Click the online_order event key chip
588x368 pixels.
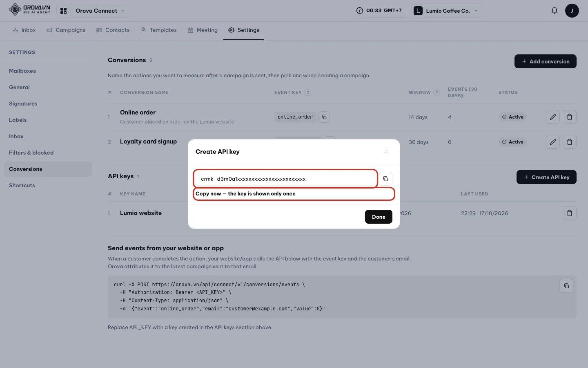coord(295,117)
